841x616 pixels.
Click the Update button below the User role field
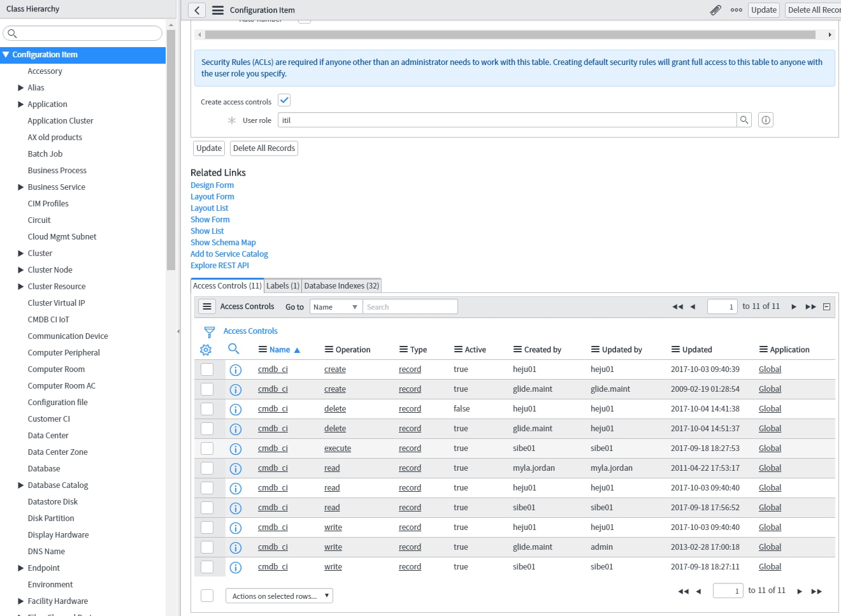click(x=209, y=148)
